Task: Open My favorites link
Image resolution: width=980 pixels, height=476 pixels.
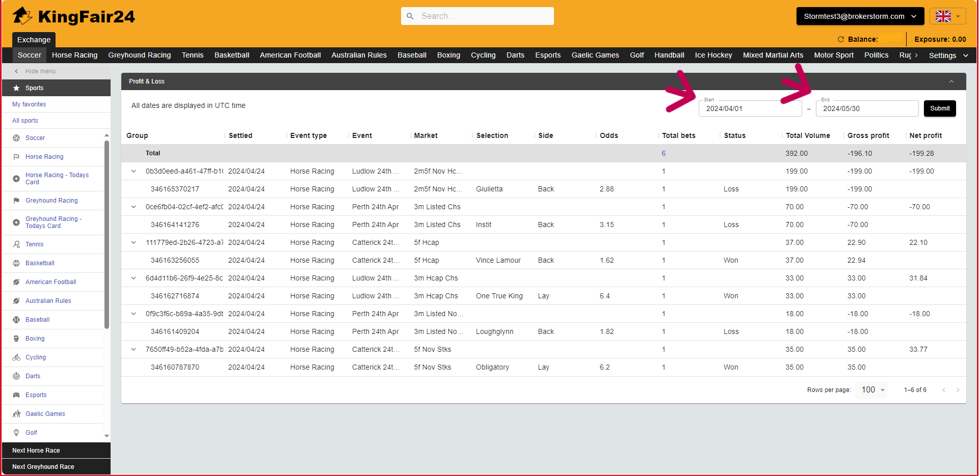Action: pos(29,104)
